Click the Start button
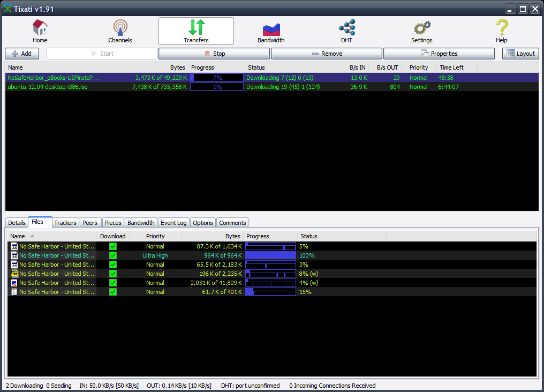The image size is (544, 392). tap(102, 54)
